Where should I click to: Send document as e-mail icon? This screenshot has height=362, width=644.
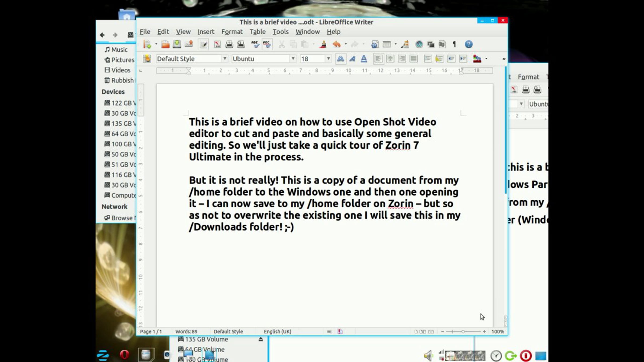point(189,45)
